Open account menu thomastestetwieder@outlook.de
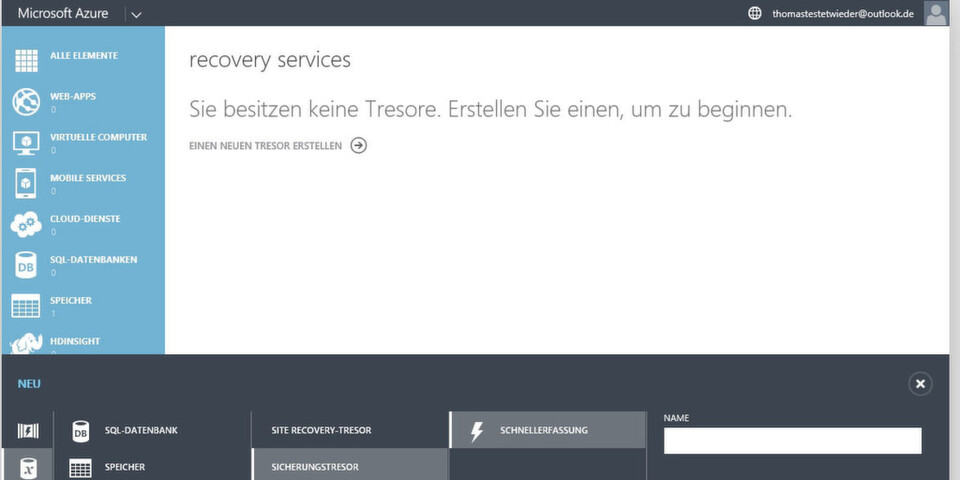Viewport: 960px width, 480px height. pos(843,13)
